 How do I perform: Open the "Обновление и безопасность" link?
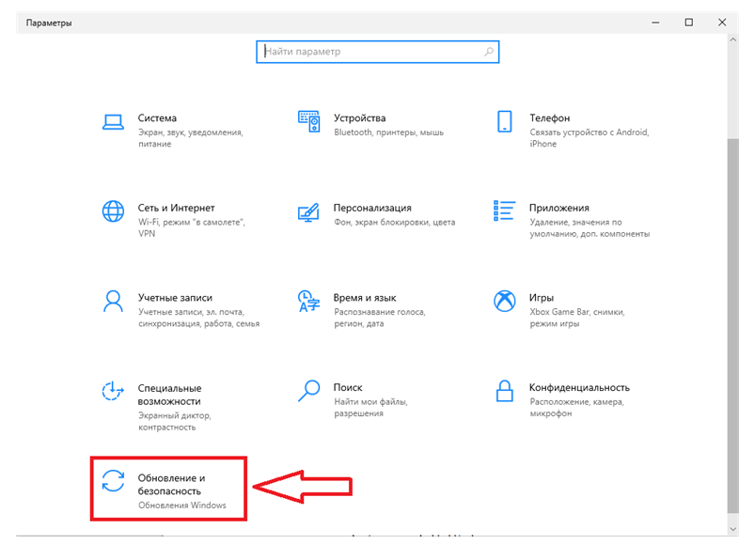pos(171,484)
